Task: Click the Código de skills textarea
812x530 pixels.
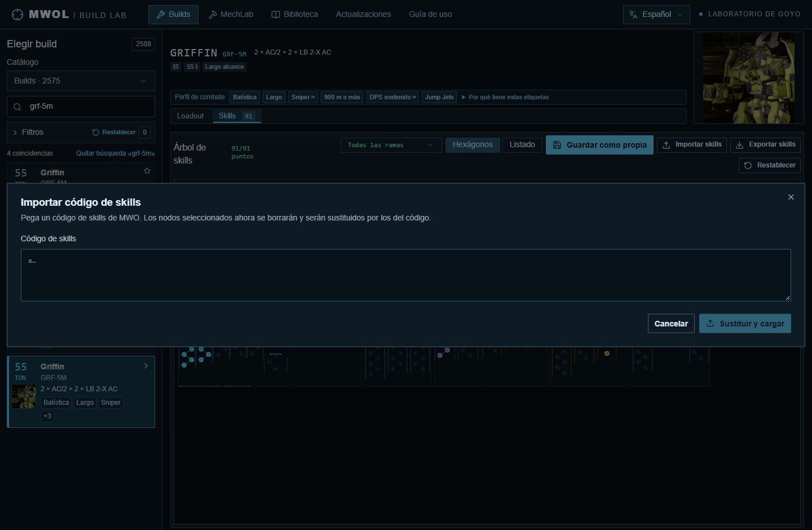Action: point(406,275)
